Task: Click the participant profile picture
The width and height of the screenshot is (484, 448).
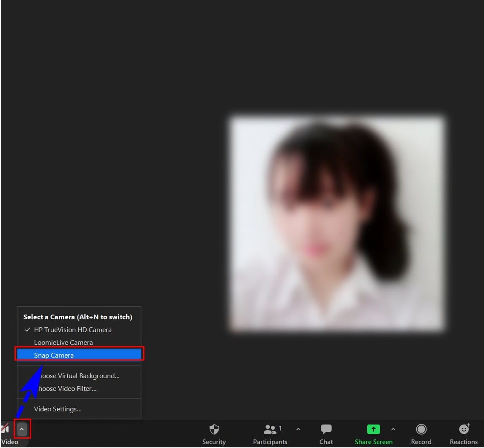Action: (x=337, y=223)
